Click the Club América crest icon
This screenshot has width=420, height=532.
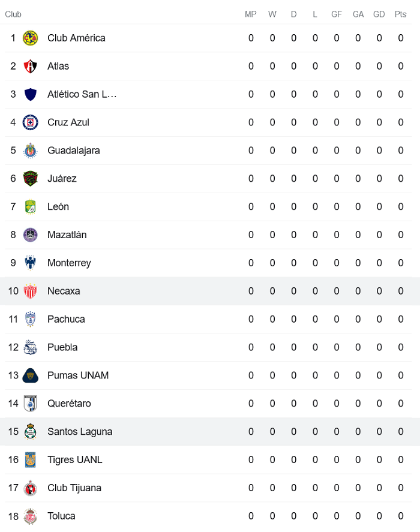(30, 38)
